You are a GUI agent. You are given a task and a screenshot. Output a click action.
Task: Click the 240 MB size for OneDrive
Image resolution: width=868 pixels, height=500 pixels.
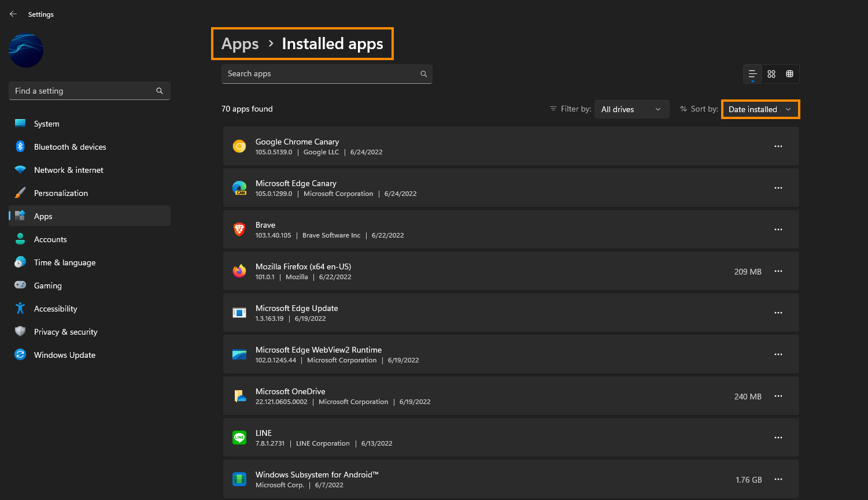click(x=748, y=397)
